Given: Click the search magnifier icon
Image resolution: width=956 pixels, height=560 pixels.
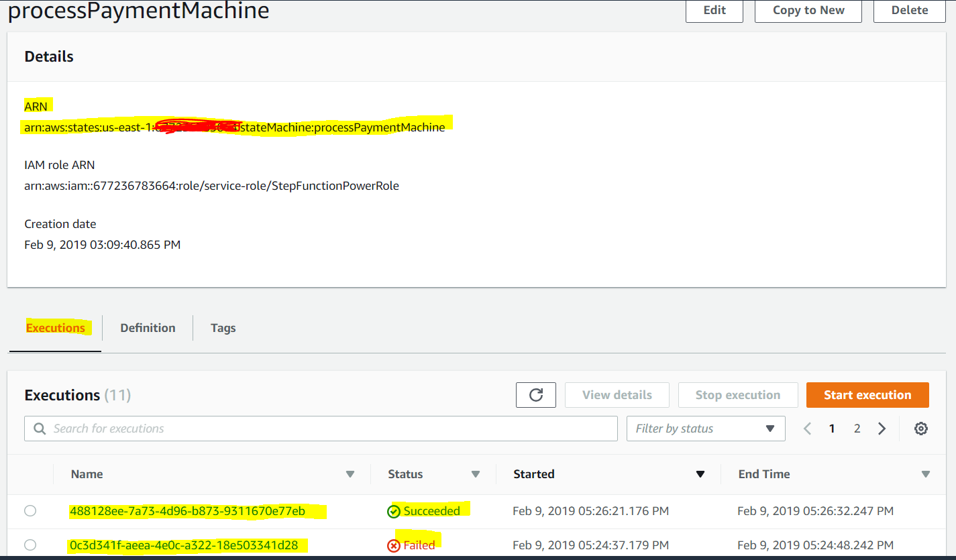Looking at the screenshot, I should (40, 429).
